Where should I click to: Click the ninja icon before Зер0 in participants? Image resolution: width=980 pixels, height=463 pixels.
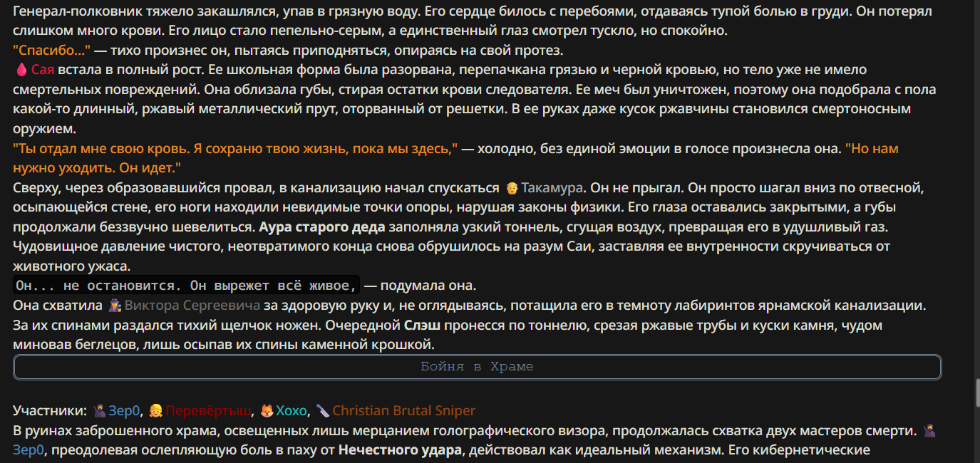[x=100, y=411]
